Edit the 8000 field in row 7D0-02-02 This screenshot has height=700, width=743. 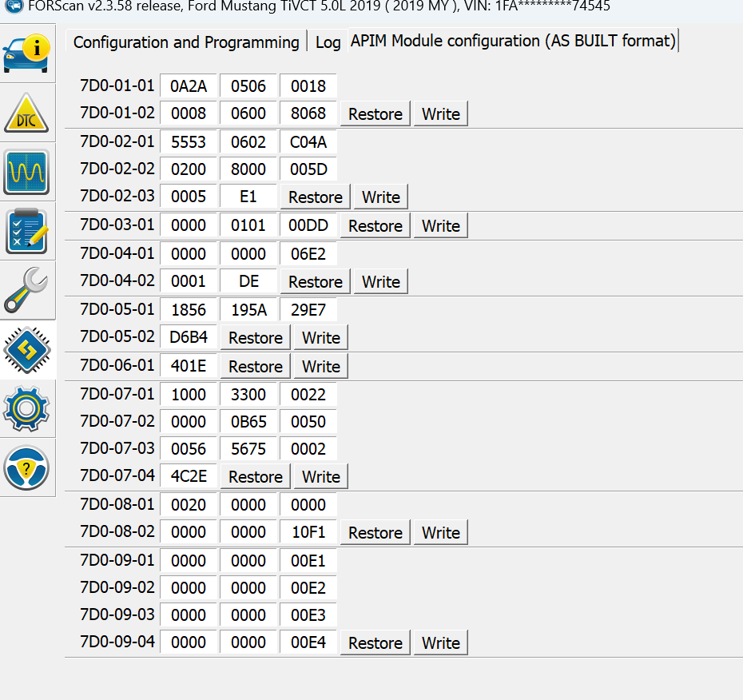(248, 169)
